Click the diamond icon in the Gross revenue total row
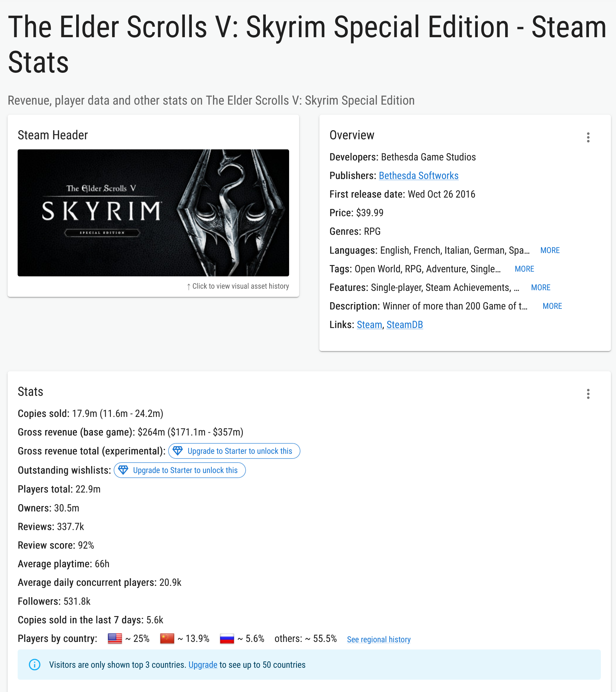This screenshot has height=692, width=616. pos(178,451)
